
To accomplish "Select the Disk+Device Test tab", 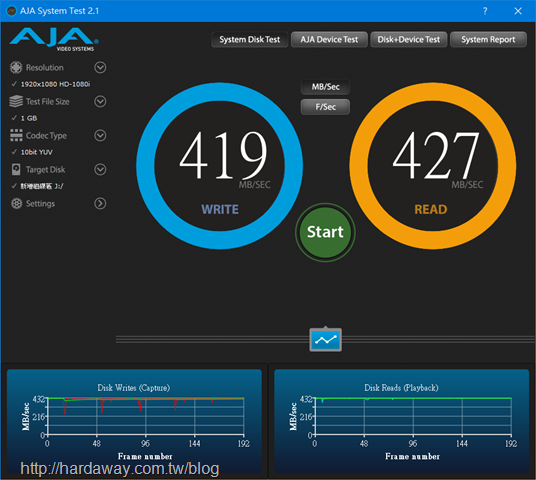I will [x=408, y=40].
